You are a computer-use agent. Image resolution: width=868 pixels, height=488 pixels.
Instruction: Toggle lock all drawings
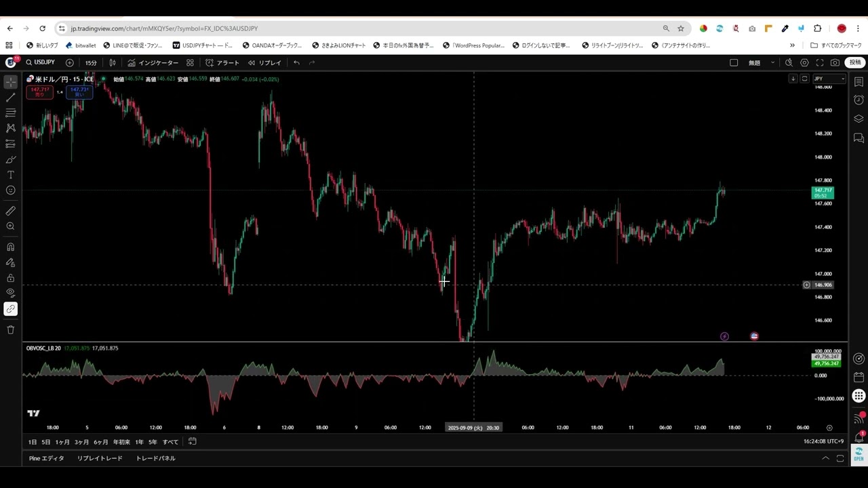(x=10, y=278)
